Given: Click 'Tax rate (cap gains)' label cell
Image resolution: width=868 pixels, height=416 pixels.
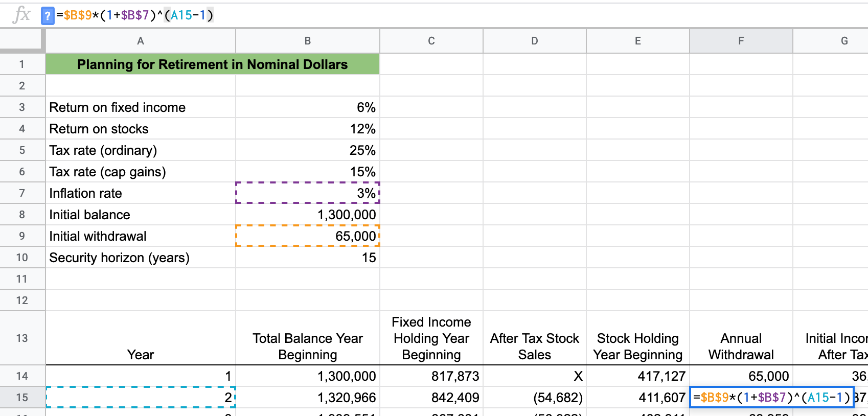Looking at the screenshot, I should coord(141,172).
